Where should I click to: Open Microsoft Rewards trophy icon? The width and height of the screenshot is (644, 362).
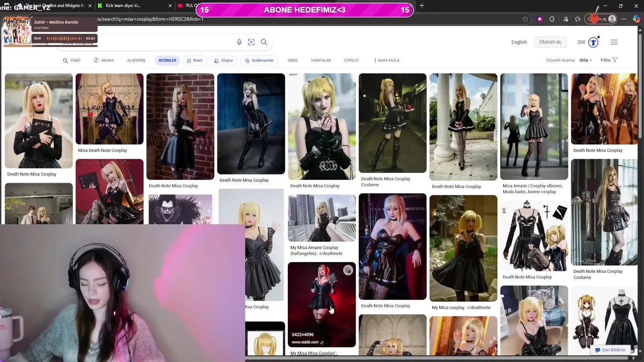point(594,42)
